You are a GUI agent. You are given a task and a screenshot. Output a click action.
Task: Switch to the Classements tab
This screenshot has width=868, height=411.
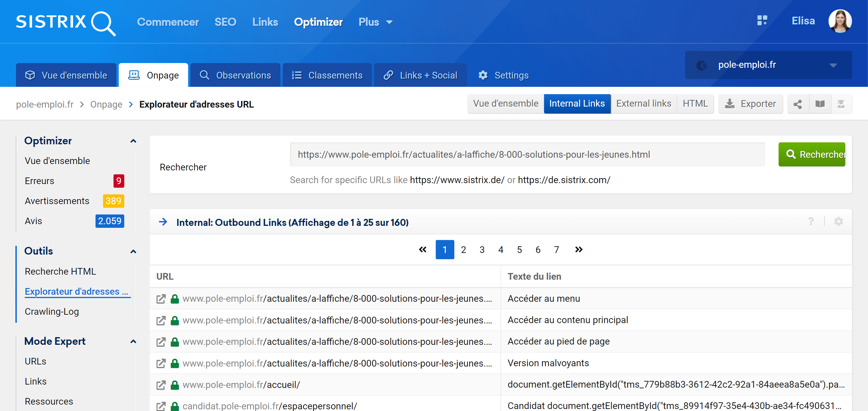pyautogui.click(x=327, y=75)
